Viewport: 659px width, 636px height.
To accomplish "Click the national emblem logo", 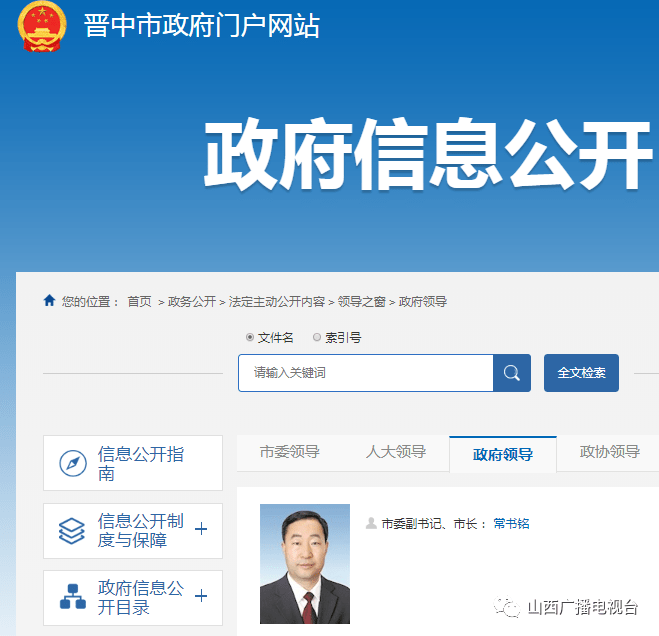I will 42,26.
